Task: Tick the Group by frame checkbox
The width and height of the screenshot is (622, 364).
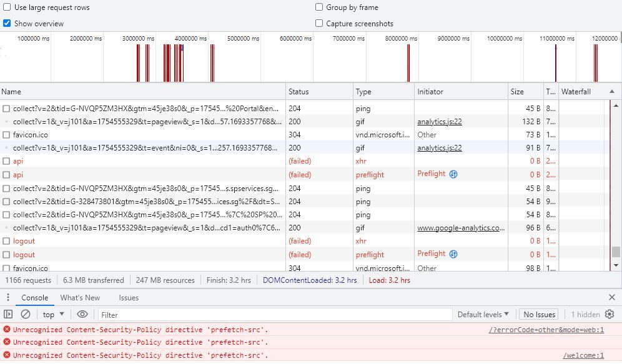Action: click(319, 7)
